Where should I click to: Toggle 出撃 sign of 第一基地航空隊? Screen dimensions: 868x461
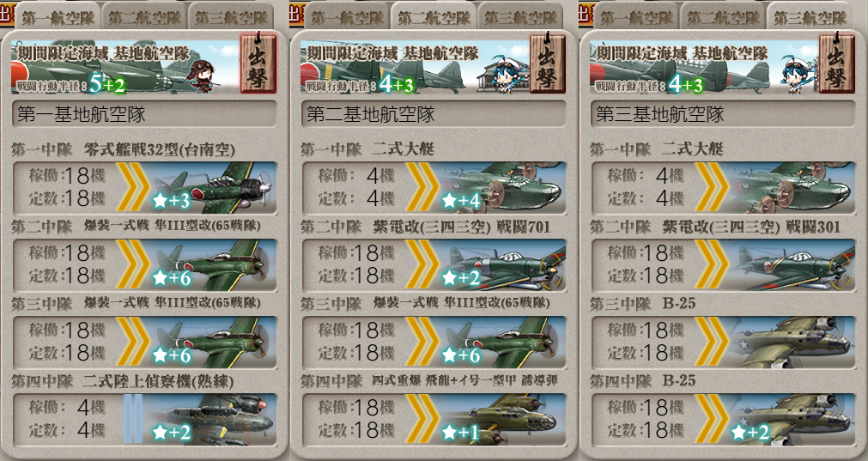pyautogui.click(x=258, y=62)
